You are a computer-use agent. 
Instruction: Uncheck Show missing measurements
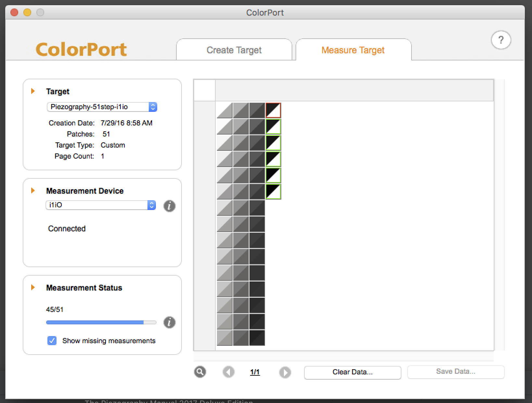pos(52,341)
